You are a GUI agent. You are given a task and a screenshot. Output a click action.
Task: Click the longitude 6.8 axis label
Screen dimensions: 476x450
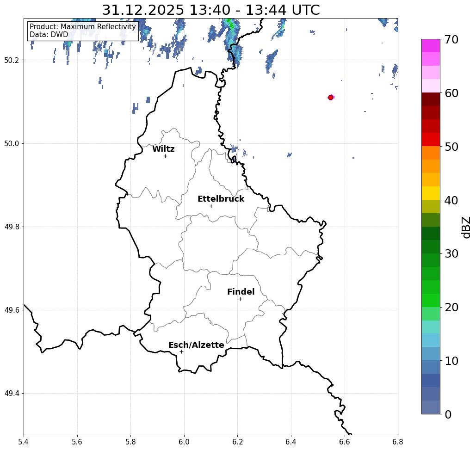[x=398, y=442]
